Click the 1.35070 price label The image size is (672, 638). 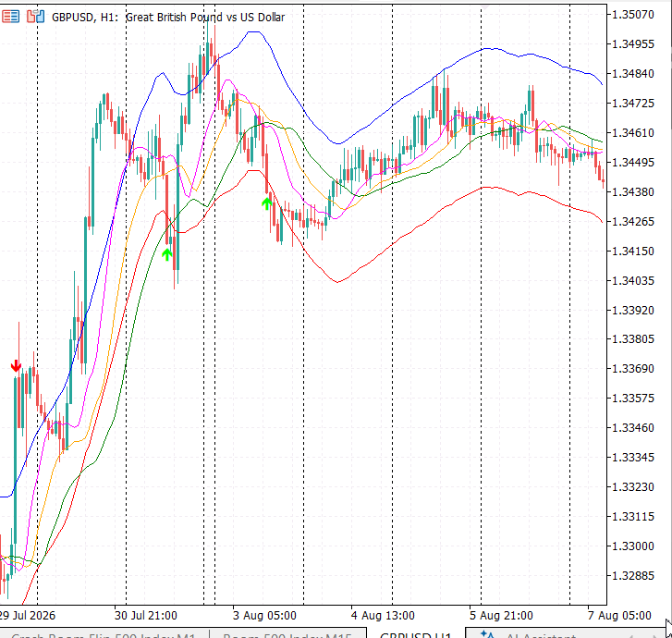633,15
